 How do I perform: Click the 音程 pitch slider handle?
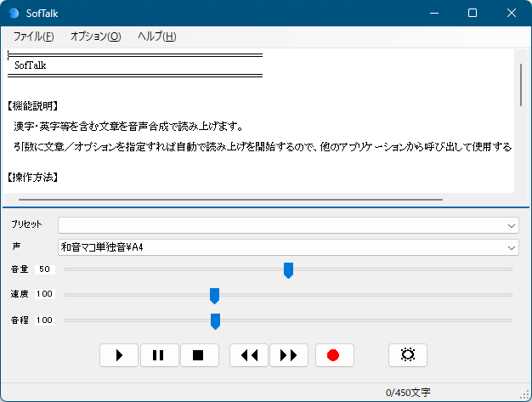pyautogui.click(x=216, y=321)
